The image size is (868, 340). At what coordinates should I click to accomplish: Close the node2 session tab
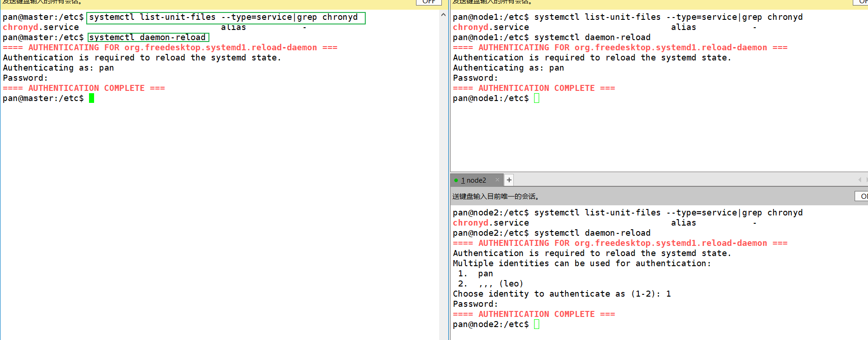click(497, 180)
